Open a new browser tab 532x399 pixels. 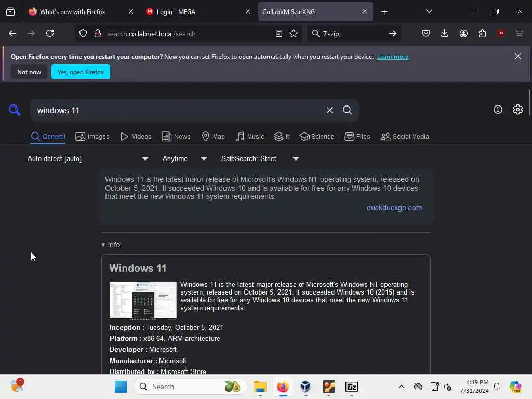pyautogui.click(x=384, y=12)
